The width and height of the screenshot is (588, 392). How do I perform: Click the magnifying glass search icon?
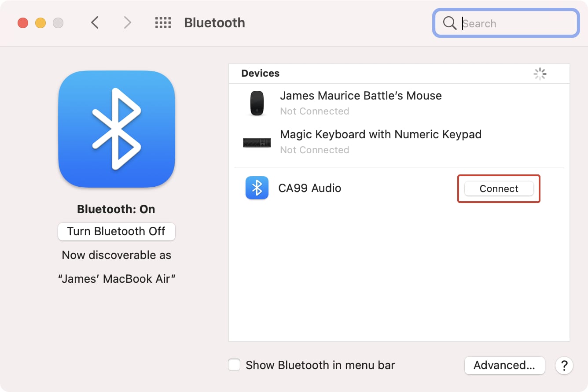pyautogui.click(x=449, y=23)
